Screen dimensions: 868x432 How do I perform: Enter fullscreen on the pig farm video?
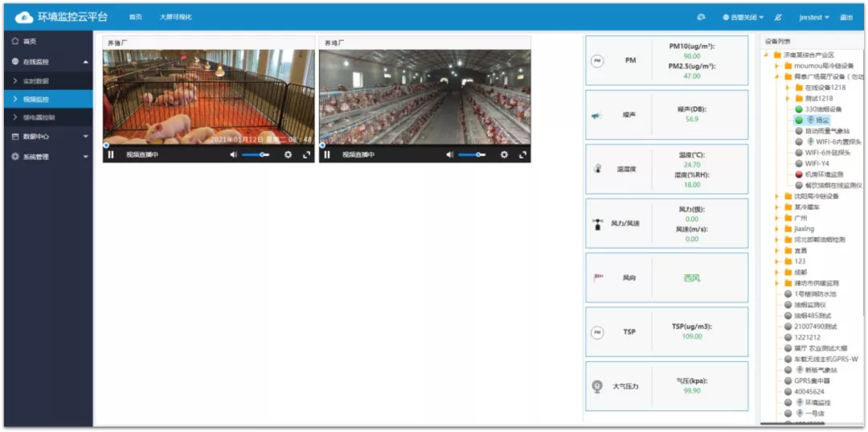pos(306,154)
